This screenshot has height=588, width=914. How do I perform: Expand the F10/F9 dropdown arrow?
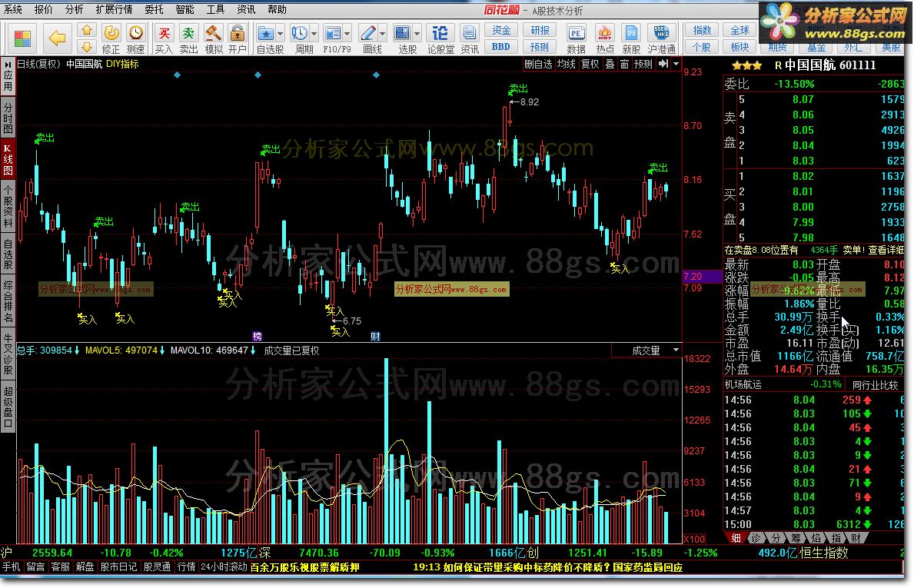pyautogui.click(x=347, y=33)
